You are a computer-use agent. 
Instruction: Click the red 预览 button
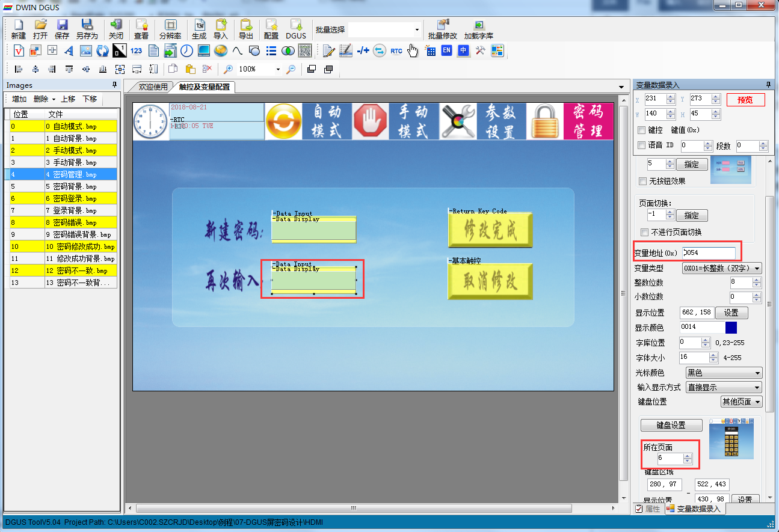(x=745, y=100)
